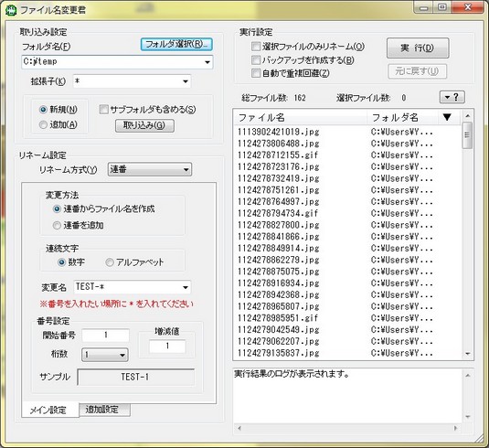489x448 pixels.
Task: Click the file list scroll up arrow
Action: [x=467, y=115]
